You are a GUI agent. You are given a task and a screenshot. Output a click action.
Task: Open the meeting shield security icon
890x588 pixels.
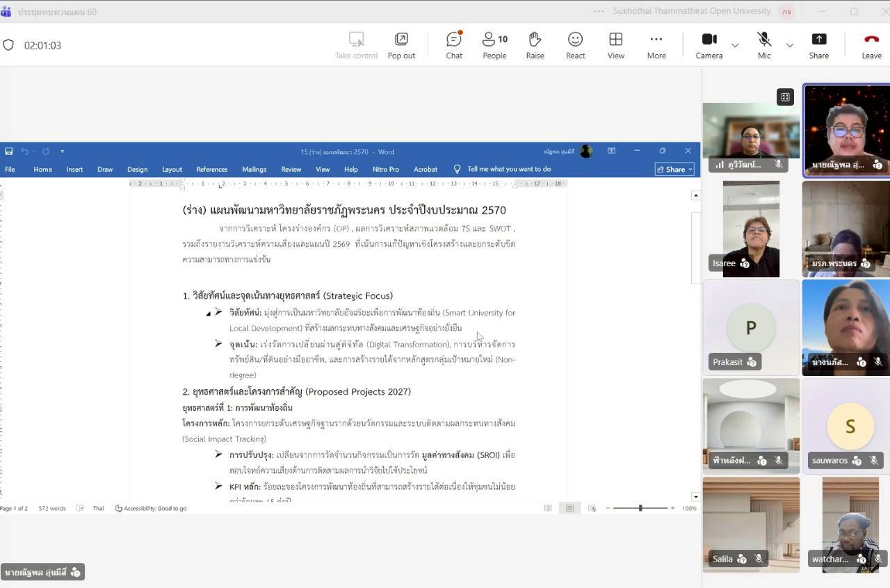pos(8,45)
